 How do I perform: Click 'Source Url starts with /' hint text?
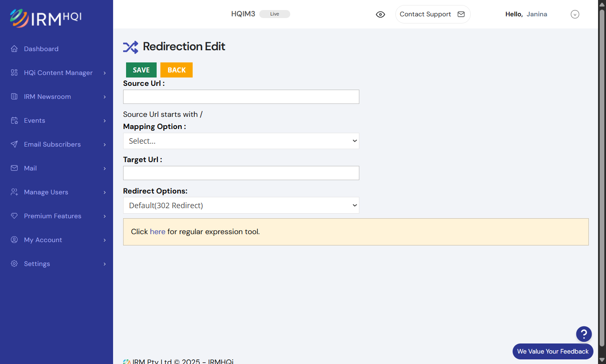click(x=163, y=114)
